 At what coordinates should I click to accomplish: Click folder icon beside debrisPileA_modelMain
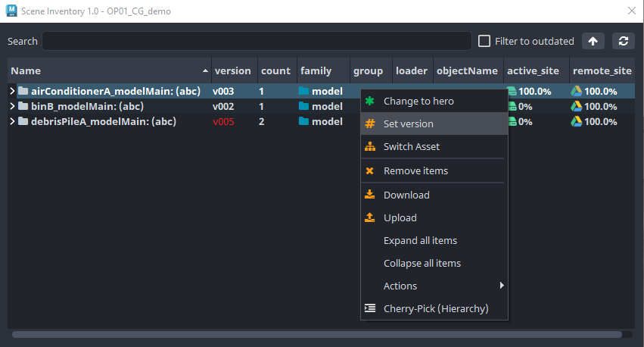pyautogui.click(x=23, y=121)
